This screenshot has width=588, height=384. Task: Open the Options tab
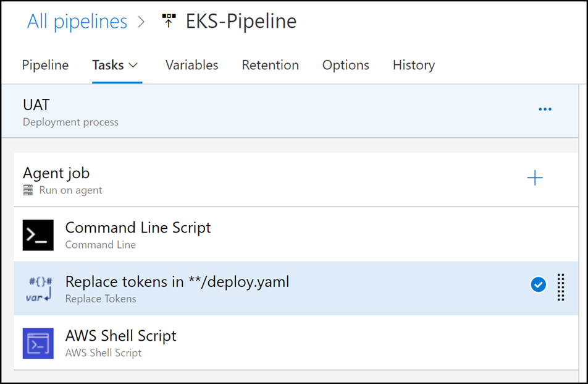click(345, 66)
